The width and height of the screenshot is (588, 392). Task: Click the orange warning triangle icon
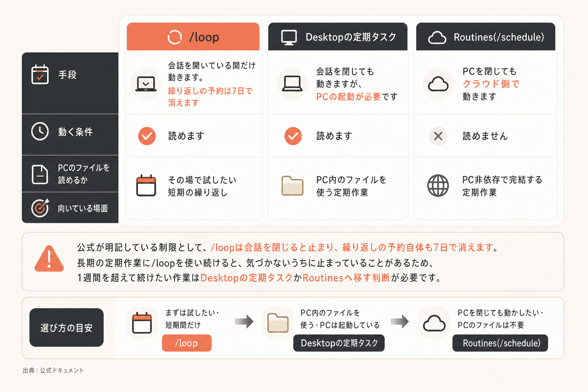(49, 258)
